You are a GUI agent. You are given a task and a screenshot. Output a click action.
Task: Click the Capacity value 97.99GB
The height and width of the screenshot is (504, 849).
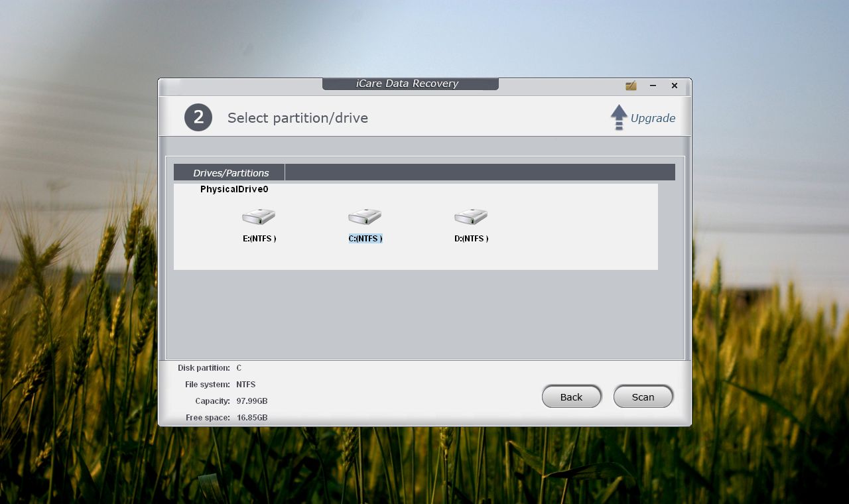tap(252, 401)
